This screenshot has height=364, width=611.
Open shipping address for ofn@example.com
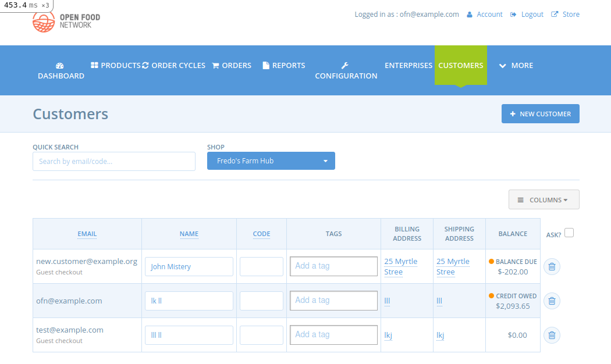pos(439,301)
